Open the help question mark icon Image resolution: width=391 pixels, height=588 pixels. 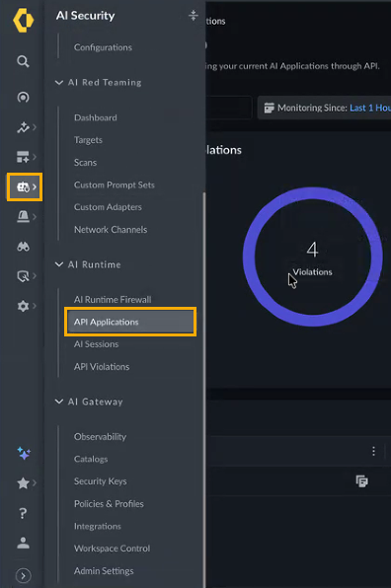pos(23,513)
